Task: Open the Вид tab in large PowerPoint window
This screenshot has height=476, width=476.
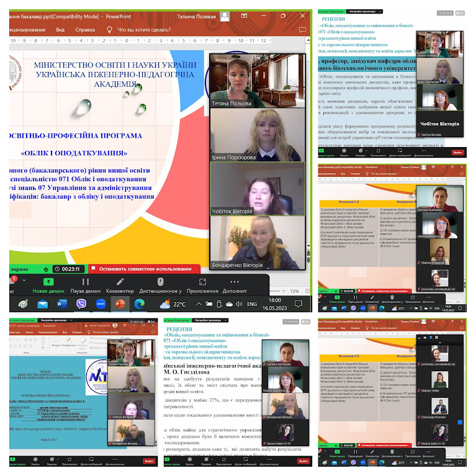Action: click(x=60, y=30)
